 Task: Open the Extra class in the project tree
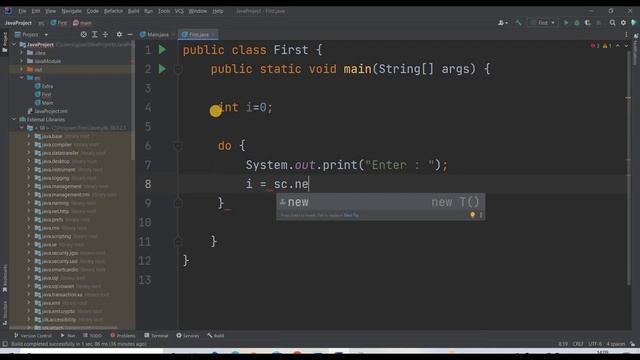click(x=44, y=86)
